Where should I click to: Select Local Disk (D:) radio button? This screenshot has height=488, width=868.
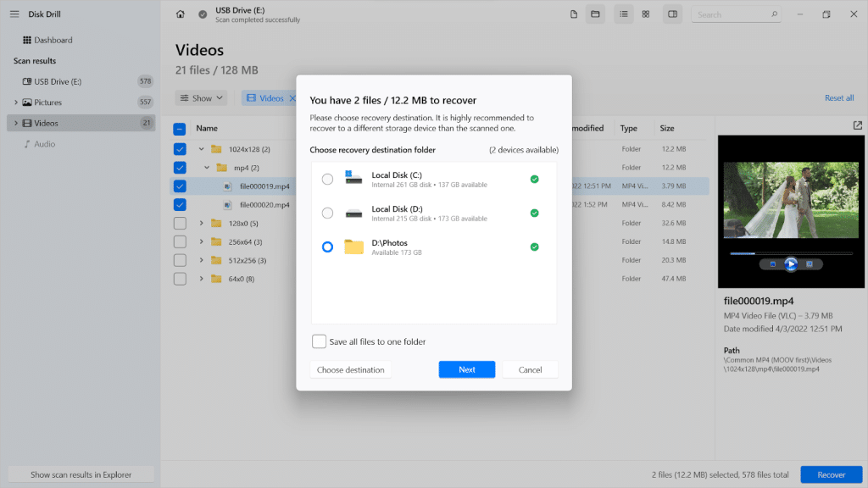pos(328,213)
